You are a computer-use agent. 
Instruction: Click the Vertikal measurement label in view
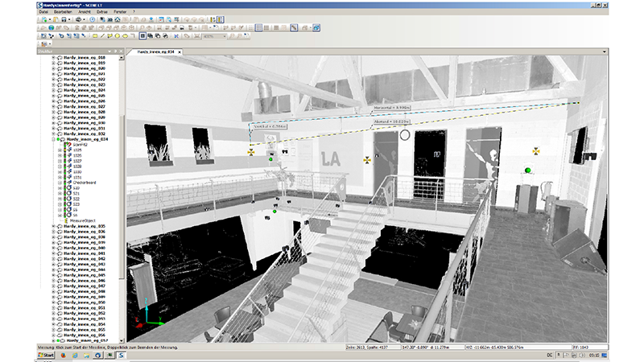pyautogui.click(x=270, y=126)
